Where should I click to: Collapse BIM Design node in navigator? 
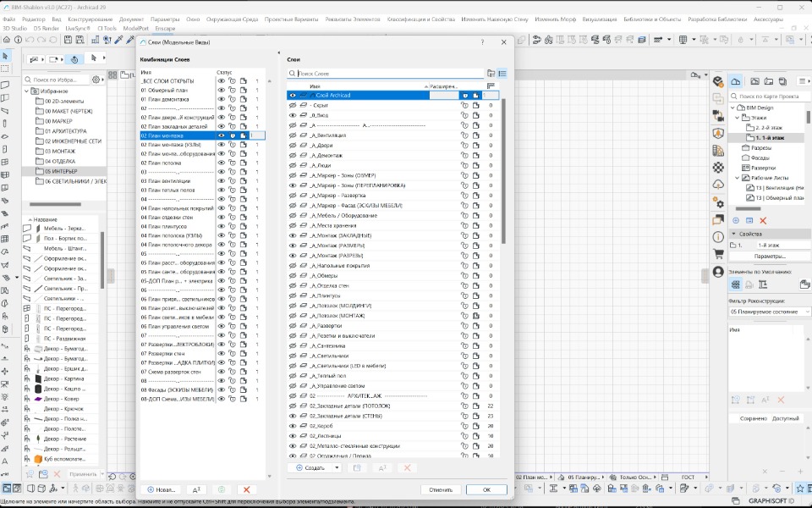732,108
